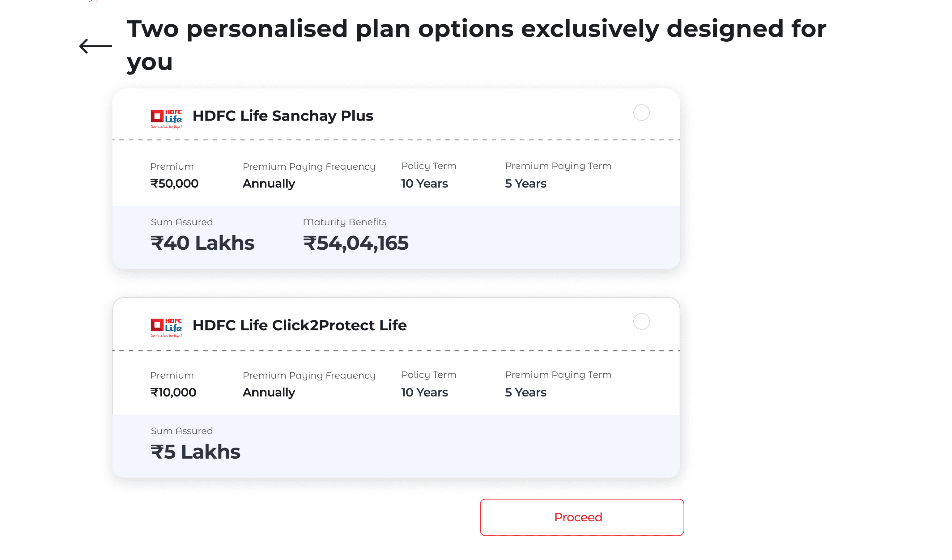Select the HDFC Life Click2Protect Life radio button
952x560 pixels.
click(641, 321)
